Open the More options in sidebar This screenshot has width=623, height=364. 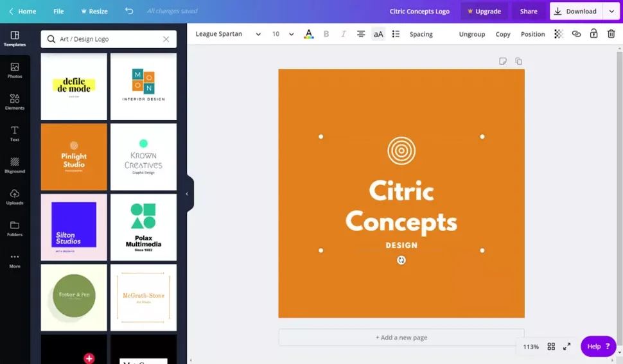click(15, 261)
